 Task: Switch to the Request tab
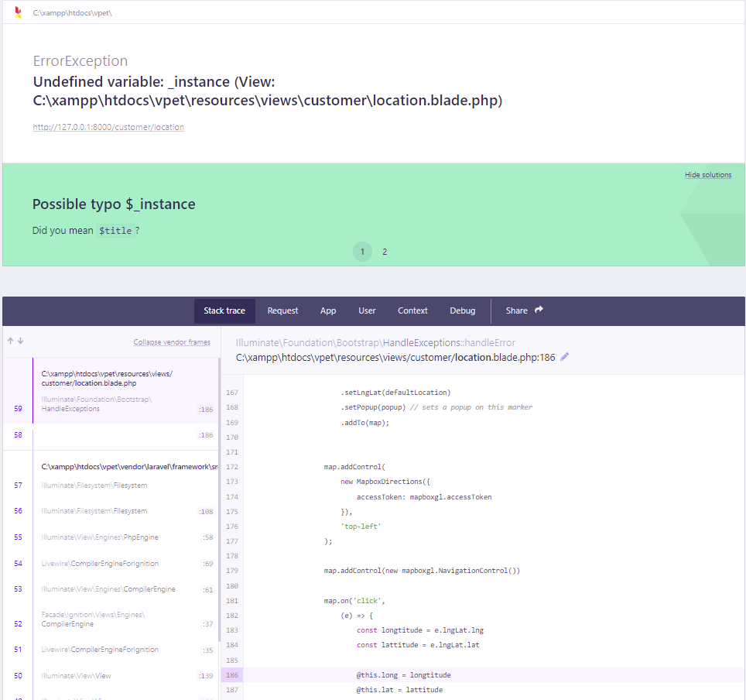pos(282,311)
